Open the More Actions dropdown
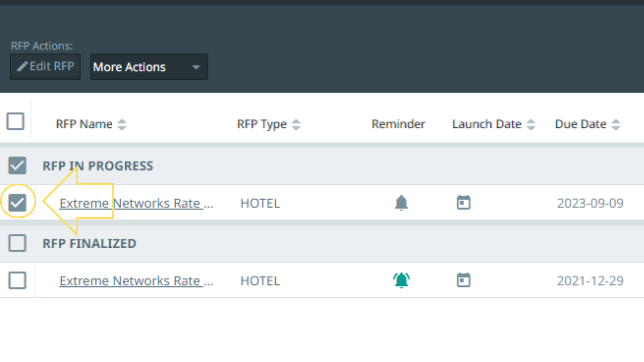This screenshot has width=644, height=362. 149,67
